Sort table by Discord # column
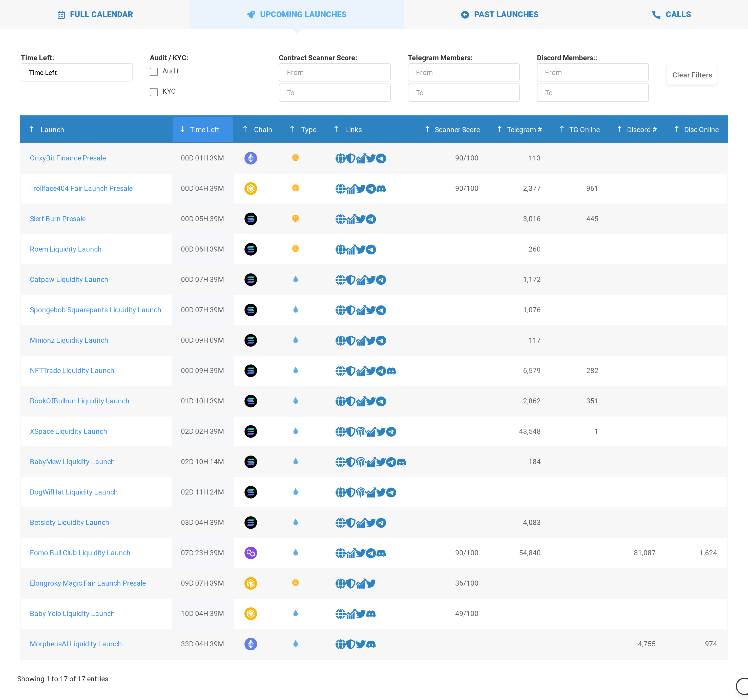Screen dimensions: 748x700 click(637, 130)
